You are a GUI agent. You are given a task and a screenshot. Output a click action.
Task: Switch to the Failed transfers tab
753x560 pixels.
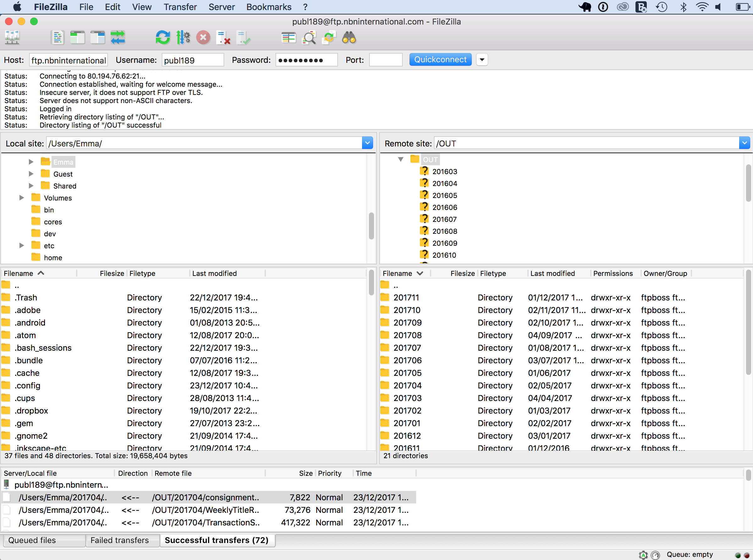click(119, 540)
